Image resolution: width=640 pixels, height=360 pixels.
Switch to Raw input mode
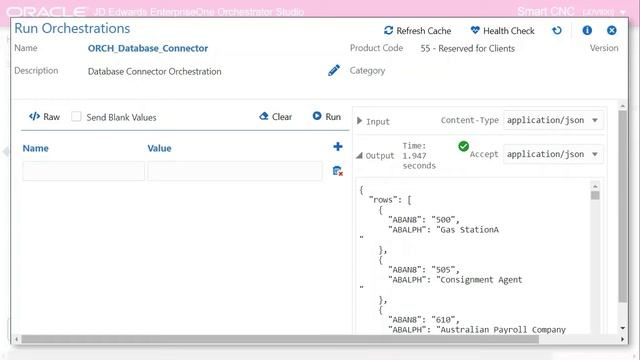point(44,117)
